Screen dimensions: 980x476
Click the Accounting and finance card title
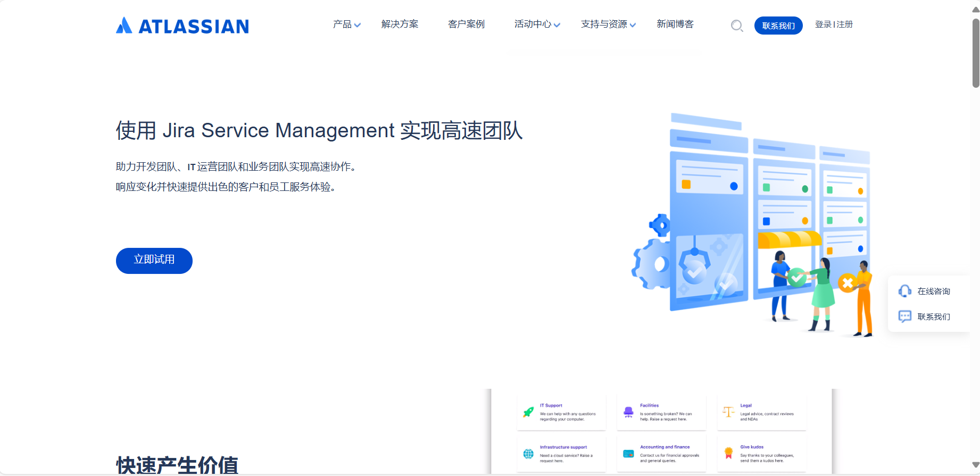point(665,447)
